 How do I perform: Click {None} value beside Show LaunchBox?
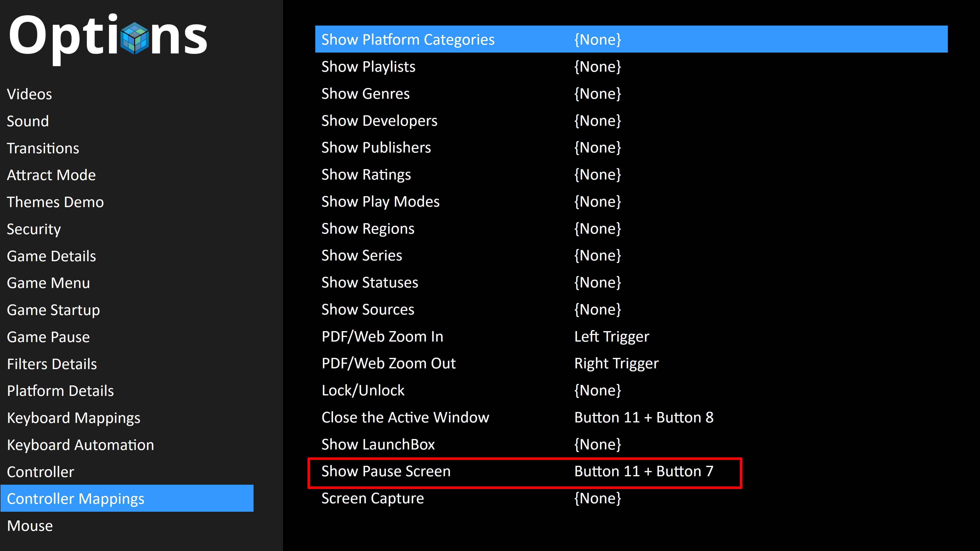[598, 445]
